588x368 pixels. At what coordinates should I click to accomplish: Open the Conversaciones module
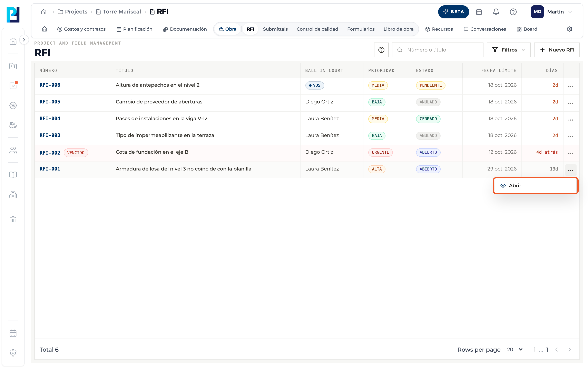(485, 29)
